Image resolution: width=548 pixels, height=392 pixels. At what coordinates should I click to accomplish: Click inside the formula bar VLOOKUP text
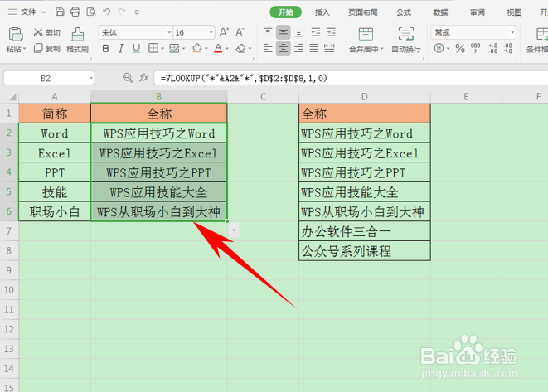pos(244,78)
